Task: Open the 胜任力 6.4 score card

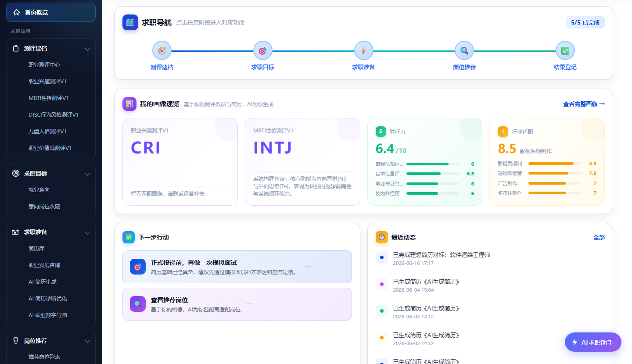Action: point(425,161)
